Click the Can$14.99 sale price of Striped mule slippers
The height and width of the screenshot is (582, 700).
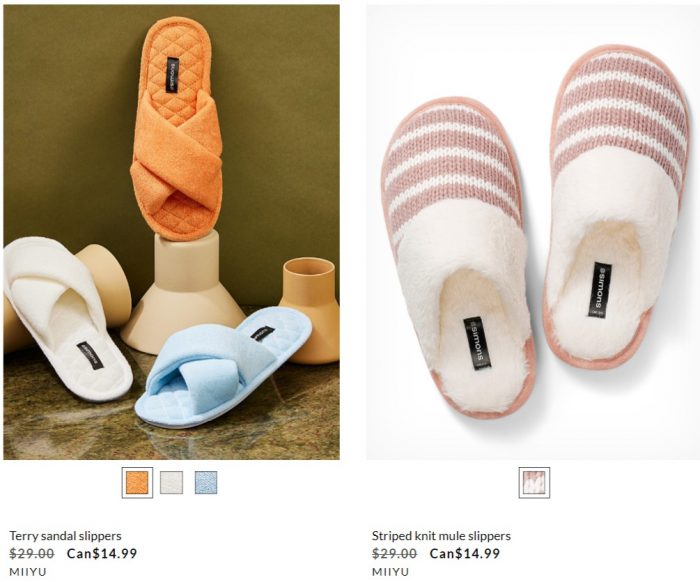point(465,553)
